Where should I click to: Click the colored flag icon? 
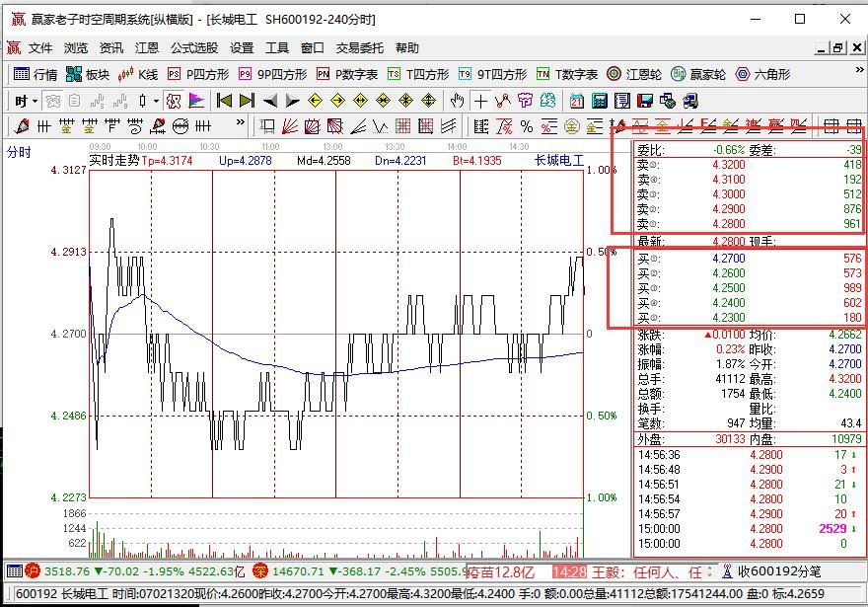(x=196, y=101)
